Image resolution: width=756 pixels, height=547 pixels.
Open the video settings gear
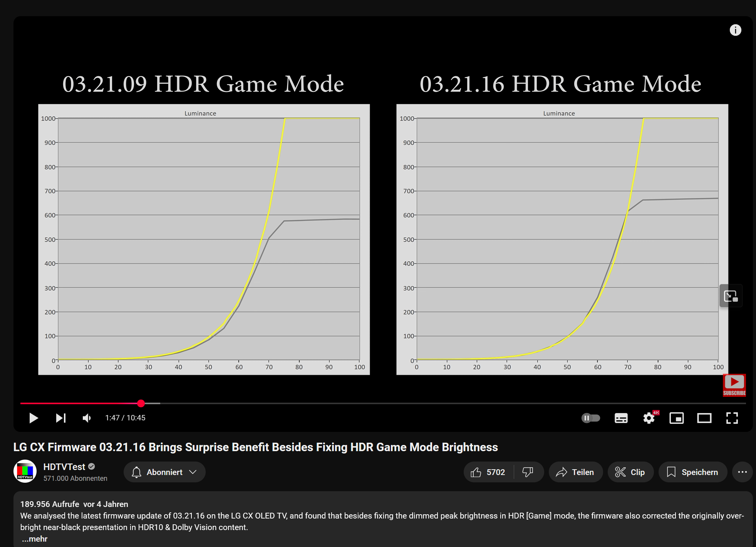(649, 418)
